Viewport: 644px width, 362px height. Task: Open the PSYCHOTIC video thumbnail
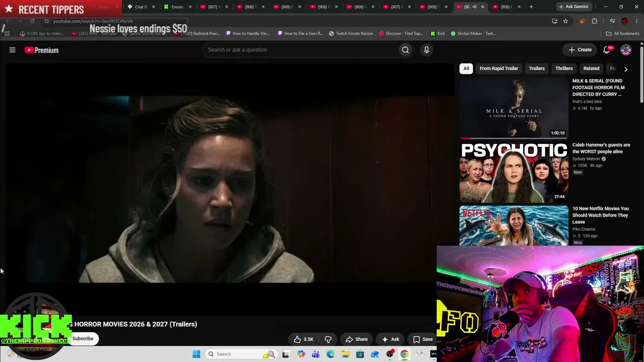pos(514,172)
